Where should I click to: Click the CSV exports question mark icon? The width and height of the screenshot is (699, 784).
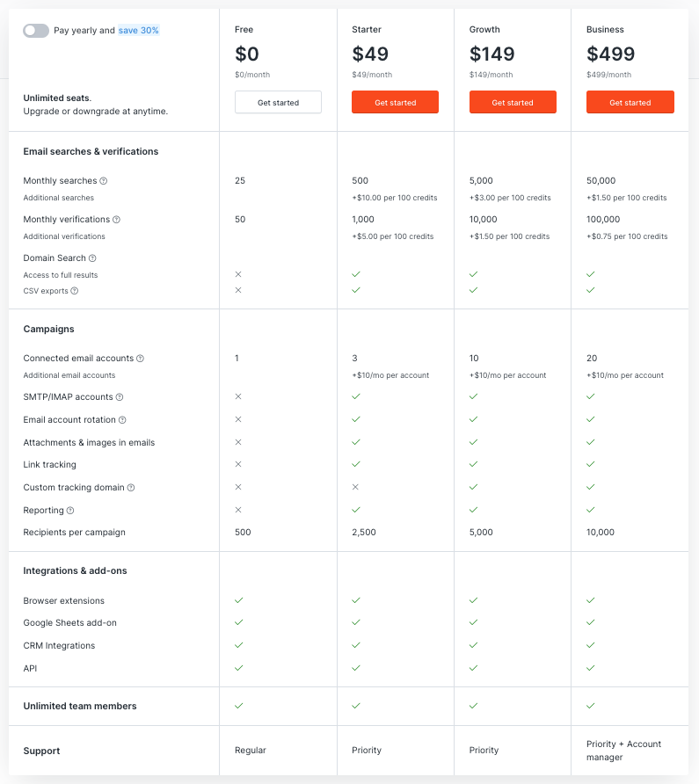point(74,291)
